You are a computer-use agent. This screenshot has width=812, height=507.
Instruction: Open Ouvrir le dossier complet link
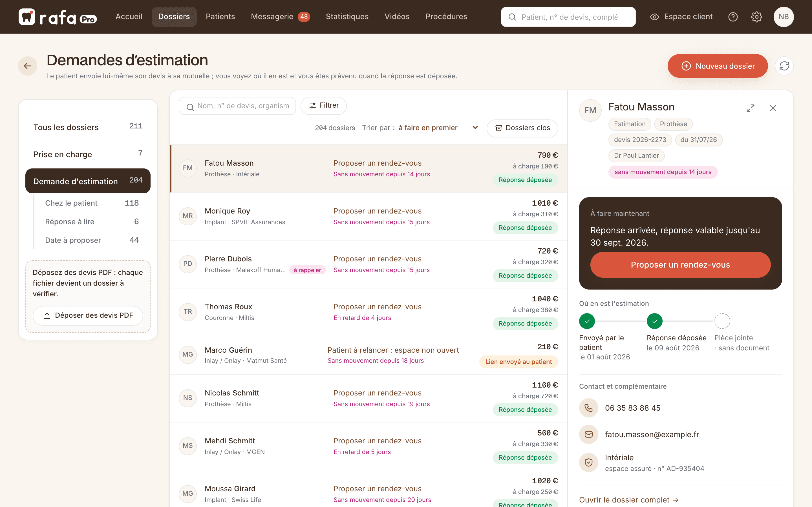point(629,500)
